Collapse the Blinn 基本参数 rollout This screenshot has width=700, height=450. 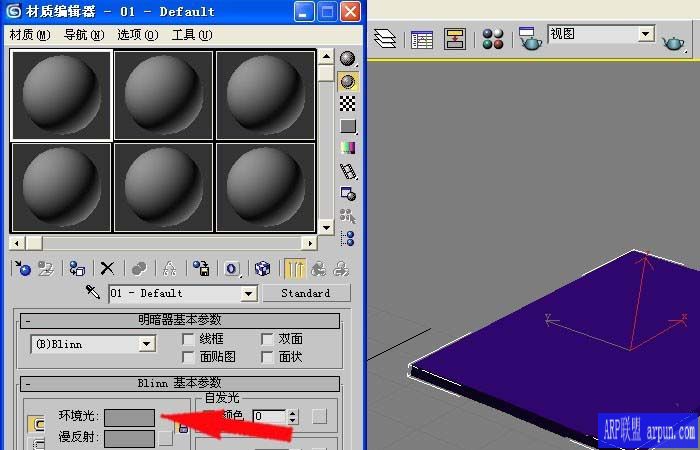point(179,383)
